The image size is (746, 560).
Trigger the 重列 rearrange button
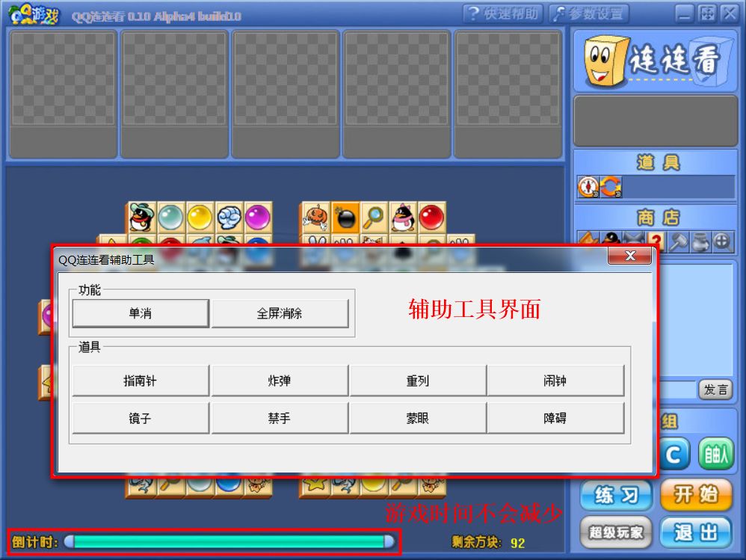tap(418, 381)
